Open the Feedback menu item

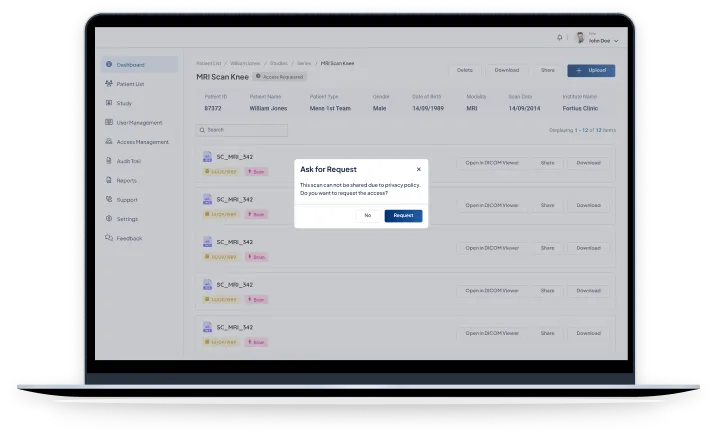point(123,238)
